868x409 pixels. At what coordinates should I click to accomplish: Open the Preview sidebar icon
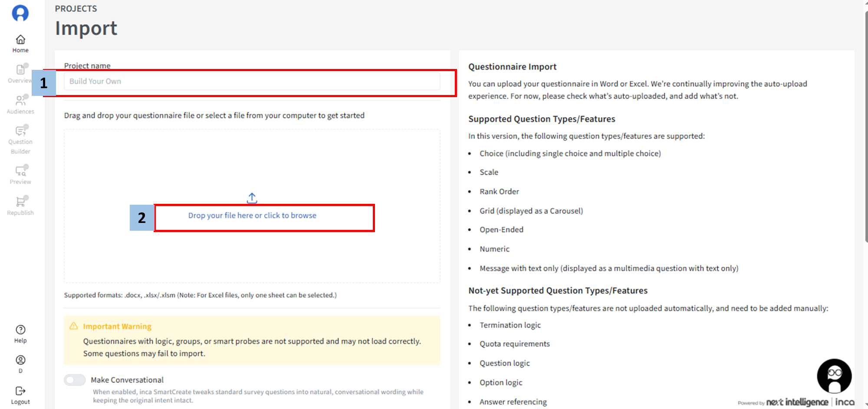20,175
